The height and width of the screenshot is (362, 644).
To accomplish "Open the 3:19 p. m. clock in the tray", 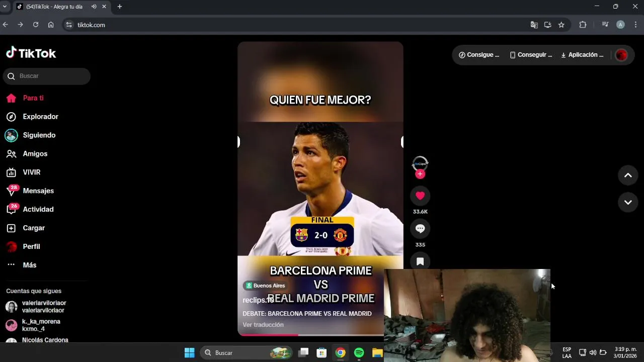I will coord(625,352).
